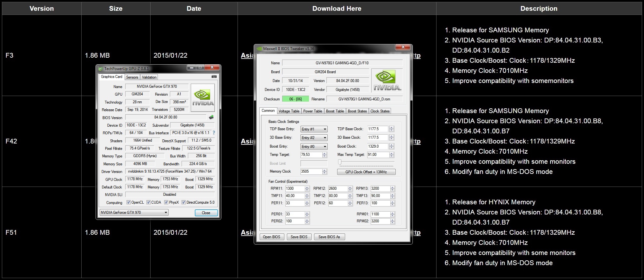Open the Boost Entry dropdown
The width and height of the screenshot is (644, 280).
(x=314, y=147)
